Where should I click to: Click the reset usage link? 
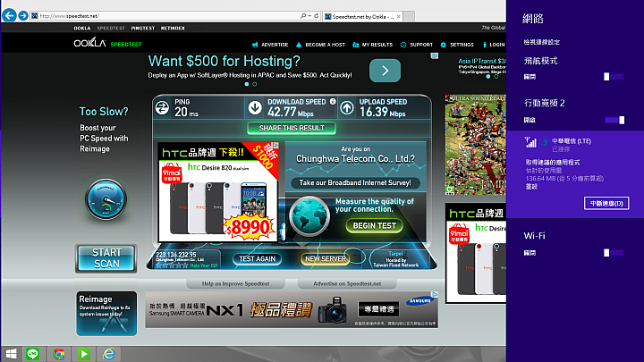point(531,187)
